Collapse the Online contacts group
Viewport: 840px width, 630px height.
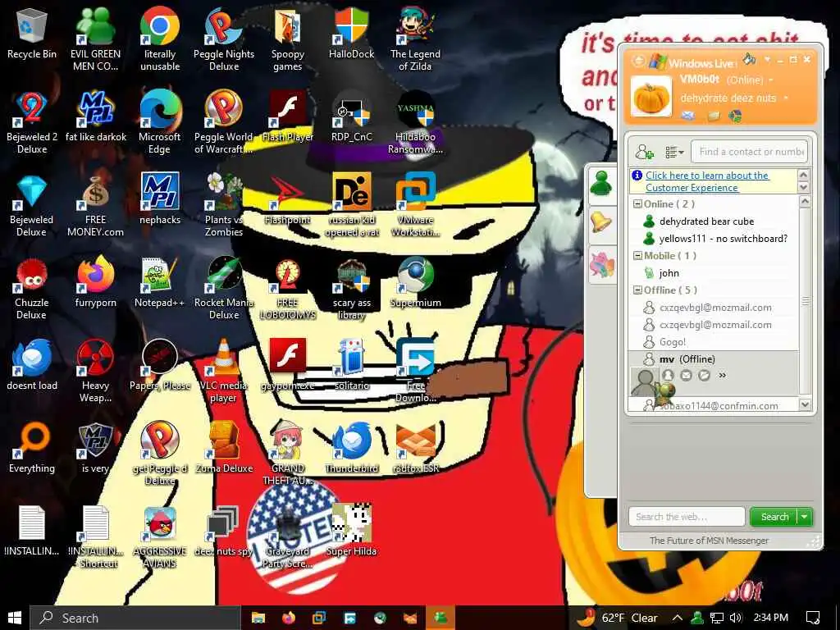click(637, 204)
